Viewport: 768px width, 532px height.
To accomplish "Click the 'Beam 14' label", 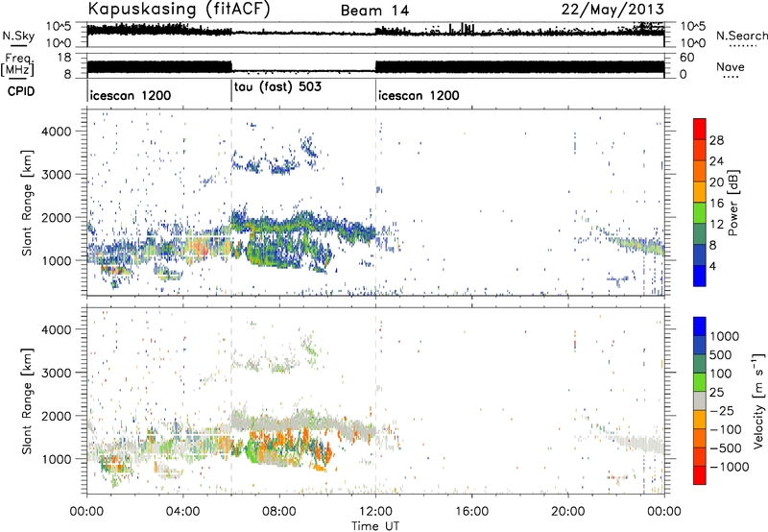I will pyautogui.click(x=374, y=11).
